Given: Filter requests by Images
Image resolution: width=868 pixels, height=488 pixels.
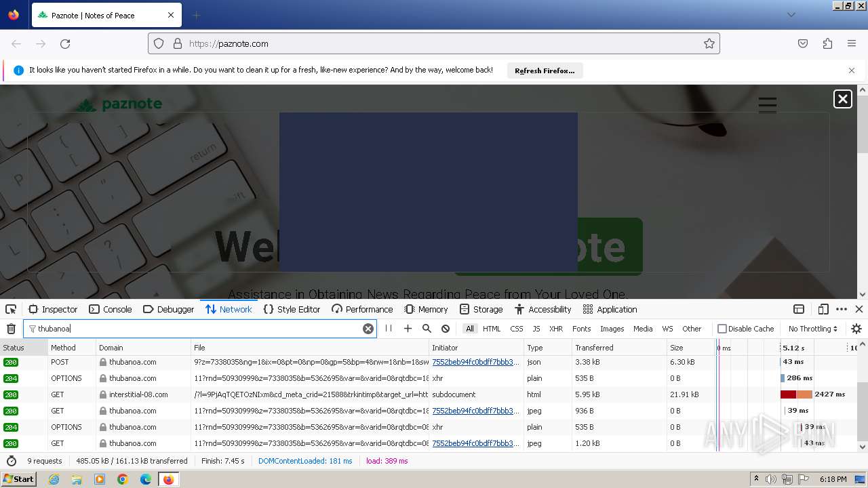Looking at the screenshot, I should [x=612, y=329].
